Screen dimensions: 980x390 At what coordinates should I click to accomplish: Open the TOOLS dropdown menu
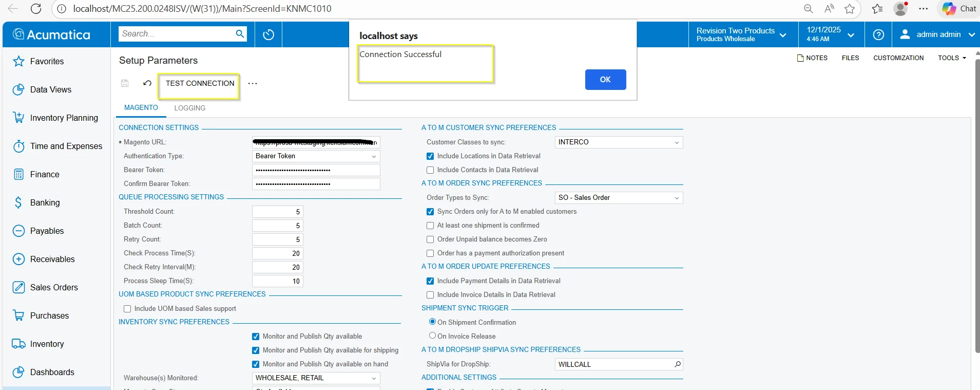tap(952, 58)
